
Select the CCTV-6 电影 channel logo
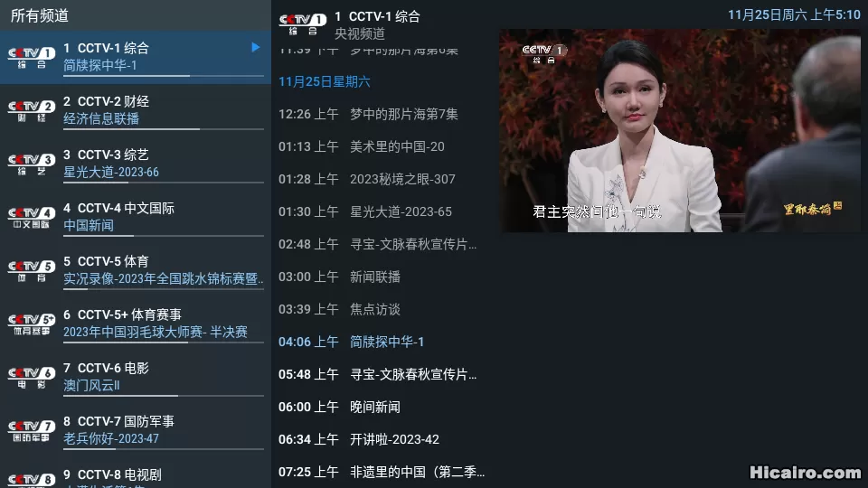click(32, 377)
